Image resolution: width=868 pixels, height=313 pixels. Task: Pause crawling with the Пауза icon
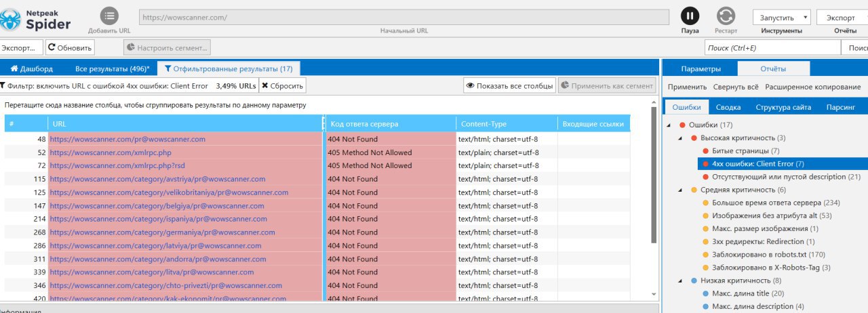[x=690, y=16]
